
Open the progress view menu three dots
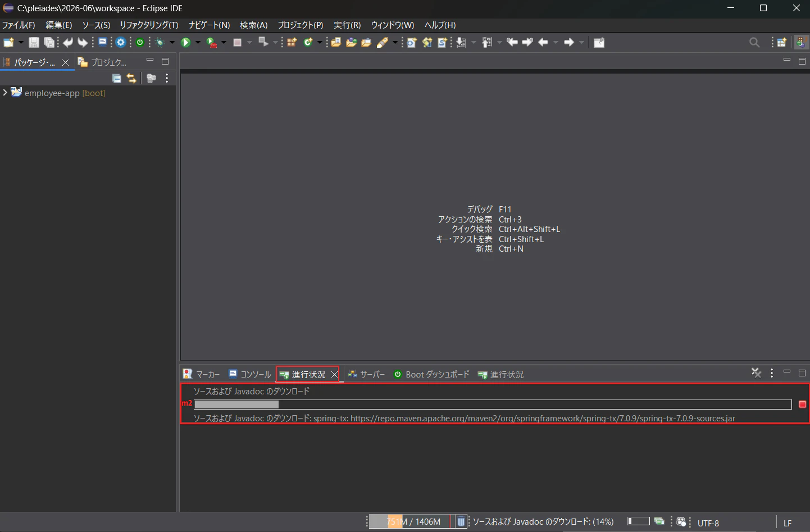(772, 373)
